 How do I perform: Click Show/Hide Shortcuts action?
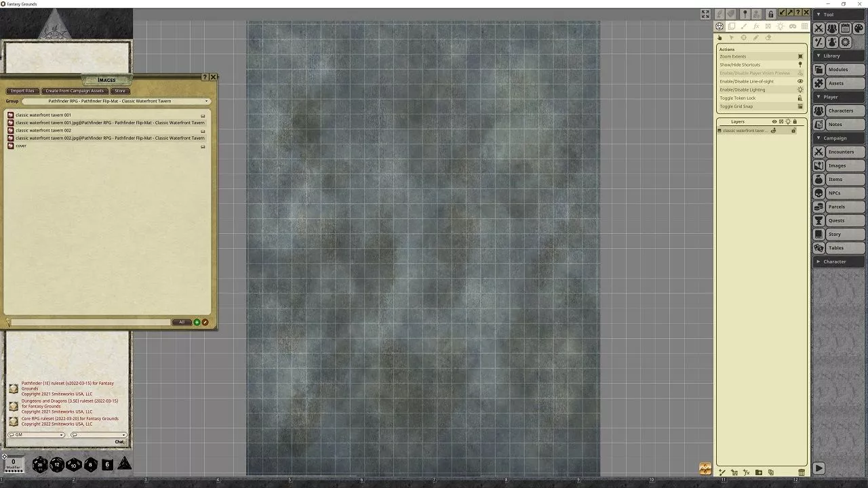761,65
